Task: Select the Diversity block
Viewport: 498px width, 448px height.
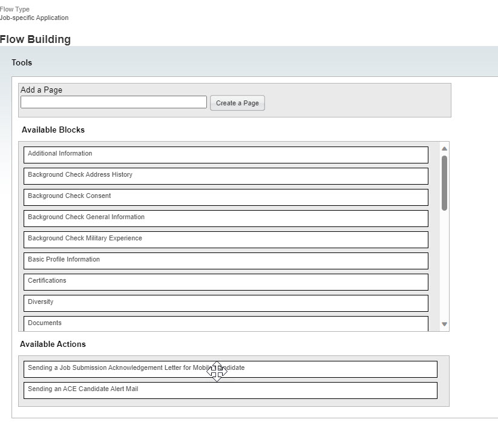Action: click(226, 303)
